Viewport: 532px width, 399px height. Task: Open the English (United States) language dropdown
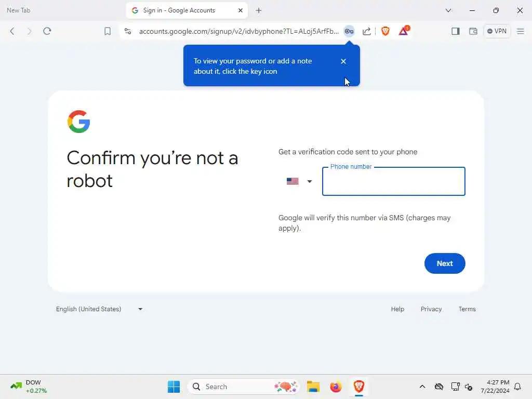click(99, 309)
